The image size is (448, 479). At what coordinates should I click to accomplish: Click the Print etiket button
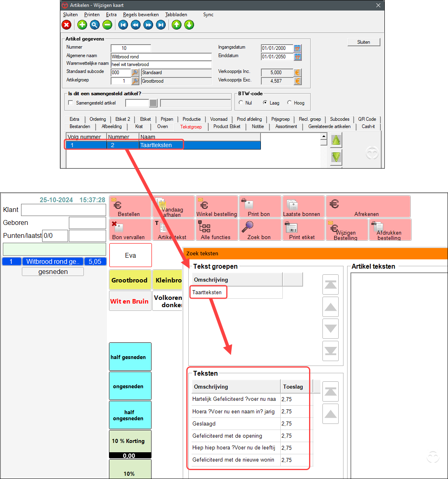(303, 230)
